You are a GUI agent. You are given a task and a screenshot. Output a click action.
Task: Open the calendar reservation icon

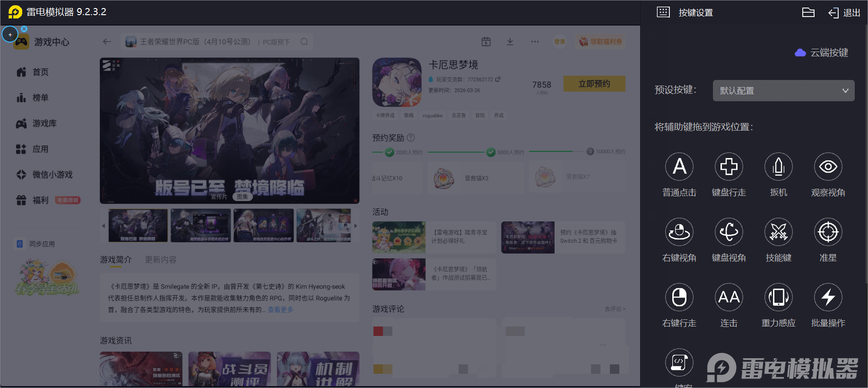486,42
